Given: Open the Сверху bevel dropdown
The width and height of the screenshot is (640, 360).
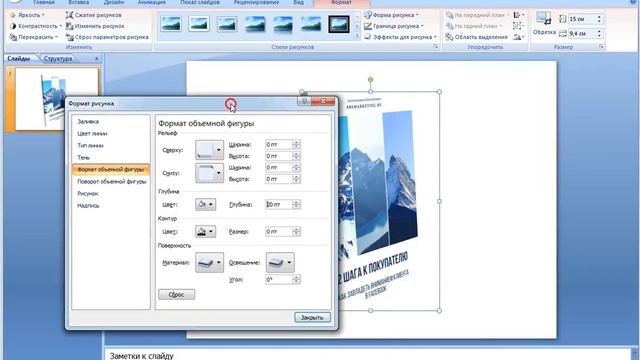Looking at the screenshot, I should [x=209, y=150].
